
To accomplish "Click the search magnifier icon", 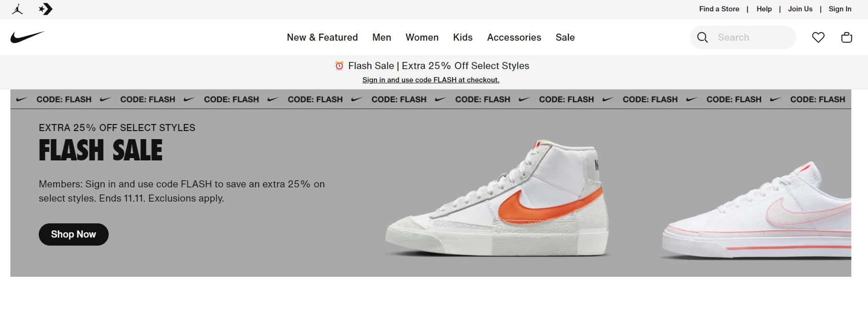I will 702,37.
